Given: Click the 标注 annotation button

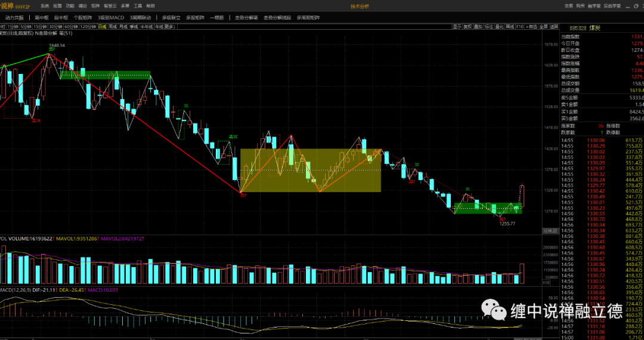Looking at the screenshot, I should click(489, 27).
